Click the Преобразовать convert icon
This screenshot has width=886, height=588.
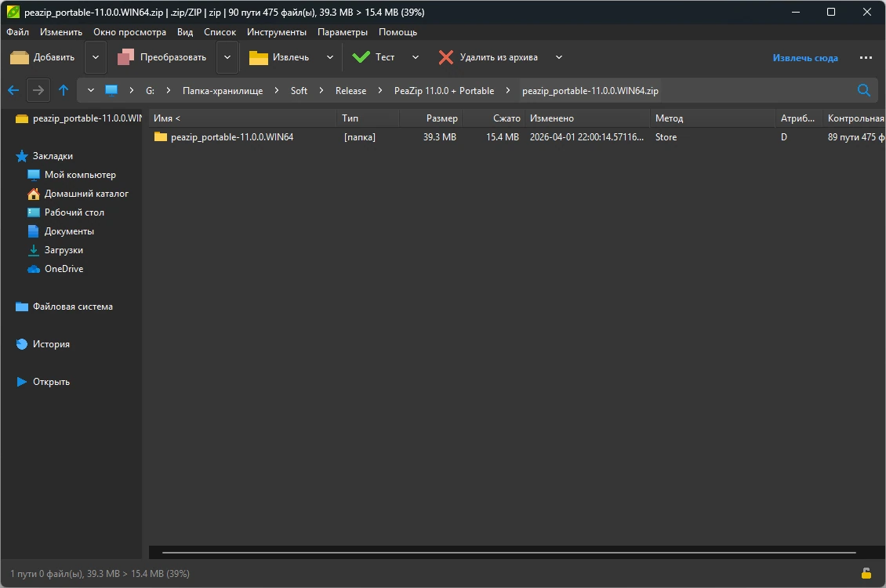[x=125, y=57]
